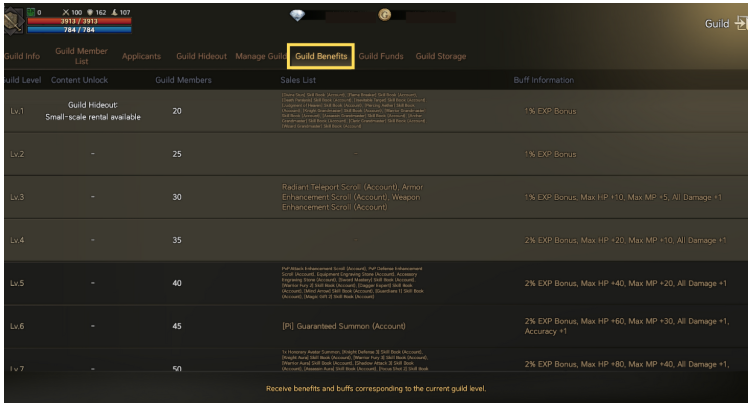Select the Lv.6 row label
Screen dimensions: 754x408
tap(17, 326)
